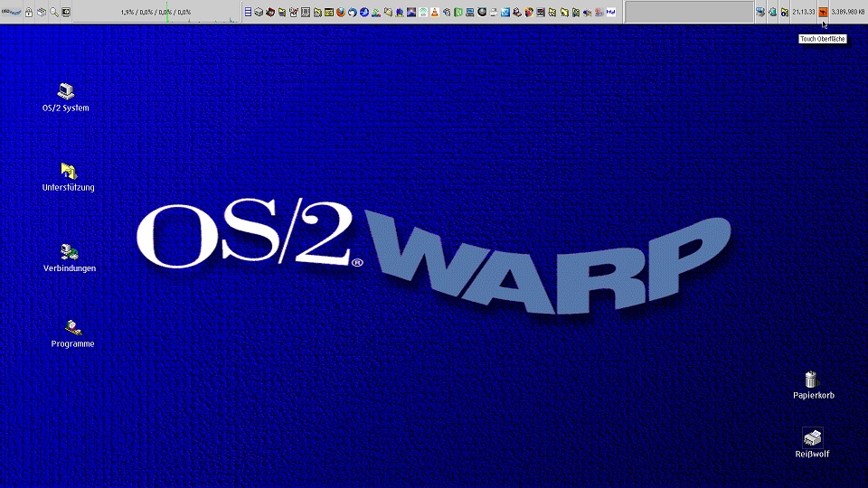Click the green N icon in toolbar
Viewport: 868px width, 488px height.
458,12
